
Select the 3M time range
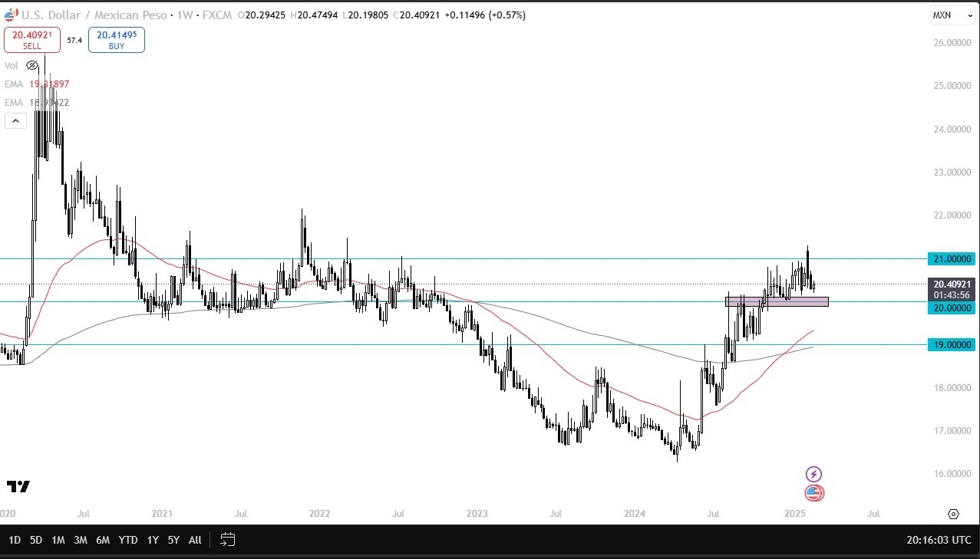pyautogui.click(x=80, y=540)
